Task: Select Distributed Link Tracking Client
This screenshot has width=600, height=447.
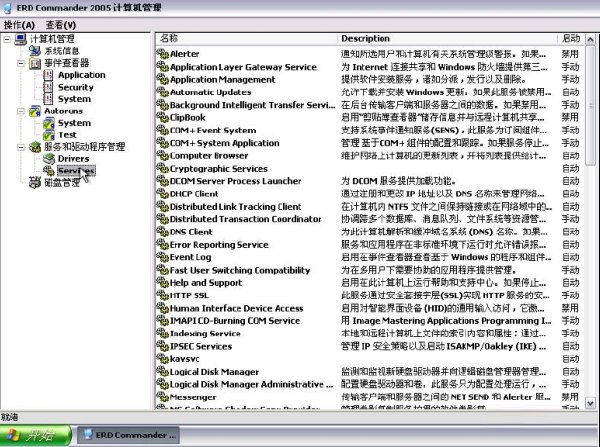Action: (x=235, y=207)
